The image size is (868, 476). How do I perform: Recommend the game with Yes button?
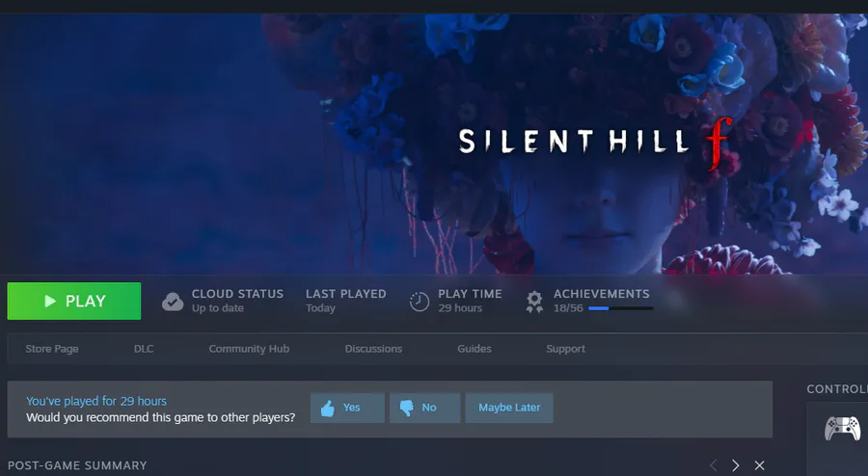click(347, 408)
